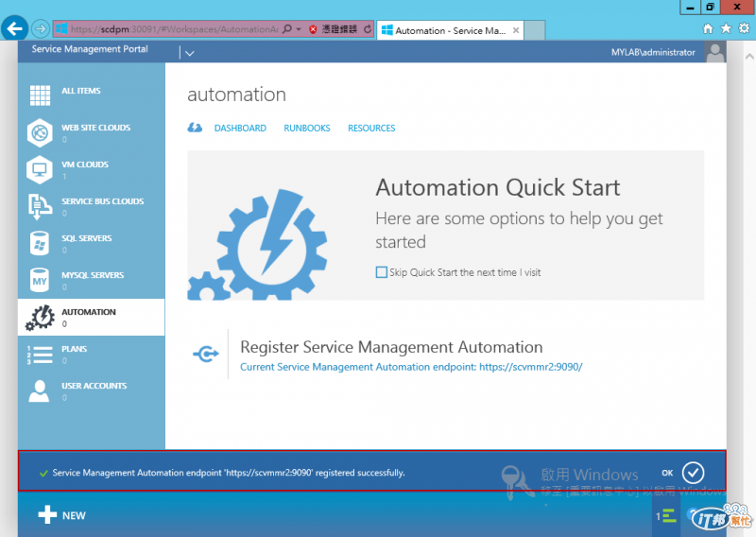Viewport: 756px width, 537px height.
Task: Click MYLAB\administrator account name
Action: [653, 52]
